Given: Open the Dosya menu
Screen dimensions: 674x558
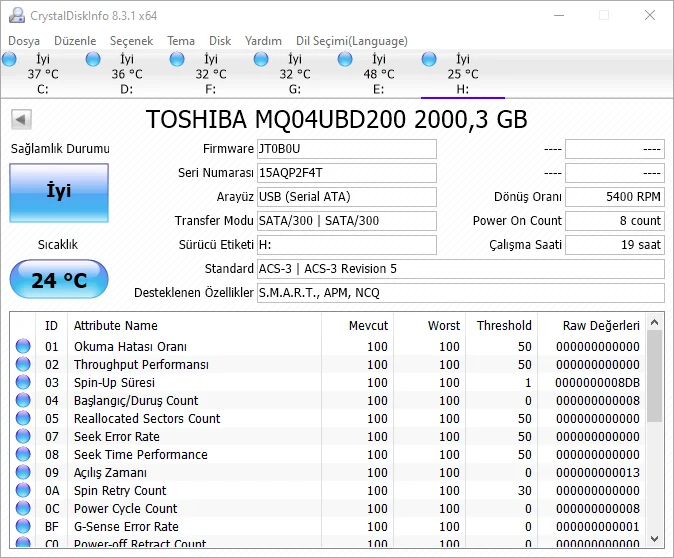Looking at the screenshot, I should pyautogui.click(x=24, y=41).
